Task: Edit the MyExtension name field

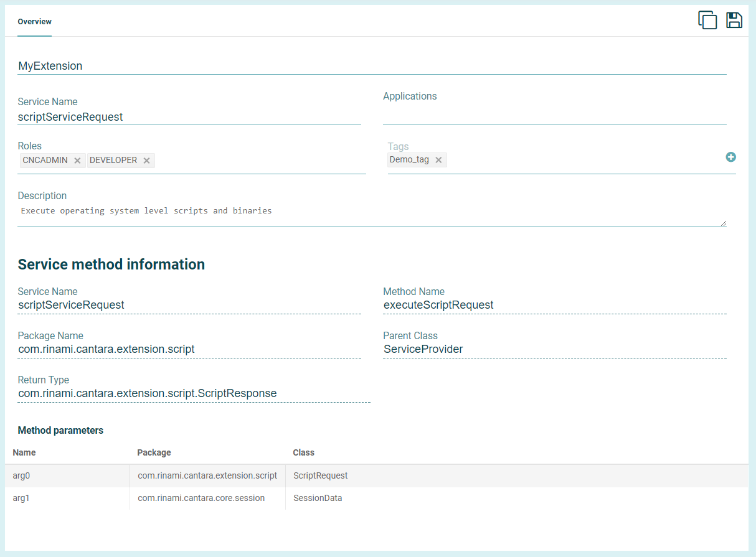Action: pyautogui.click(x=371, y=66)
